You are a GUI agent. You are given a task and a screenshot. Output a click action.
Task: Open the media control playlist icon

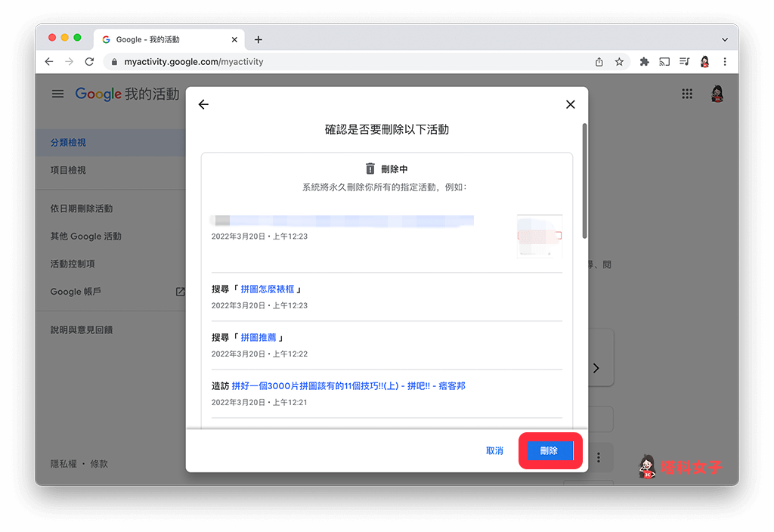click(684, 62)
